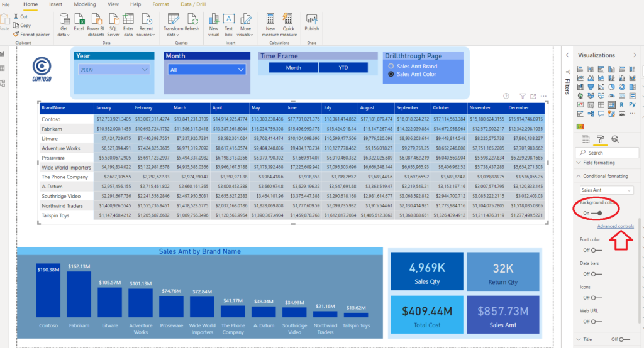
Task: Choose the R script visual
Action: [x=622, y=105]
